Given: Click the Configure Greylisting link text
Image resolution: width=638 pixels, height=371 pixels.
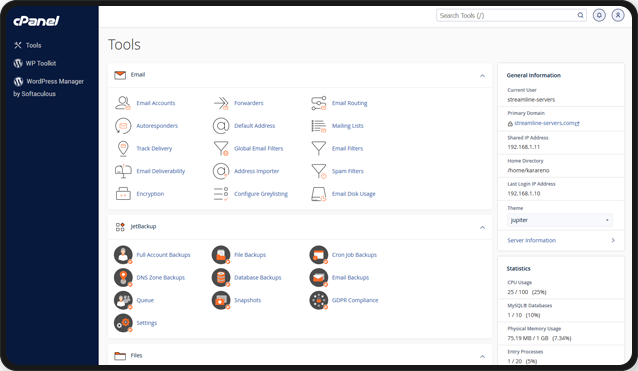Looking at the screenshot, I should pyautogui.click(x=261, y=194).
